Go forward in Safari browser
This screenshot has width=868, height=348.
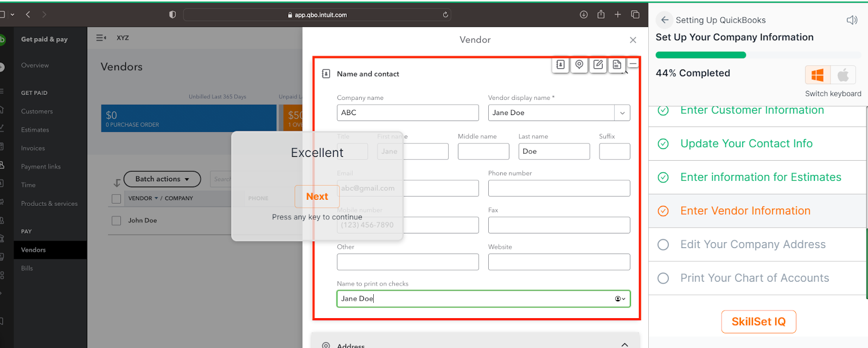click(44, 15)
